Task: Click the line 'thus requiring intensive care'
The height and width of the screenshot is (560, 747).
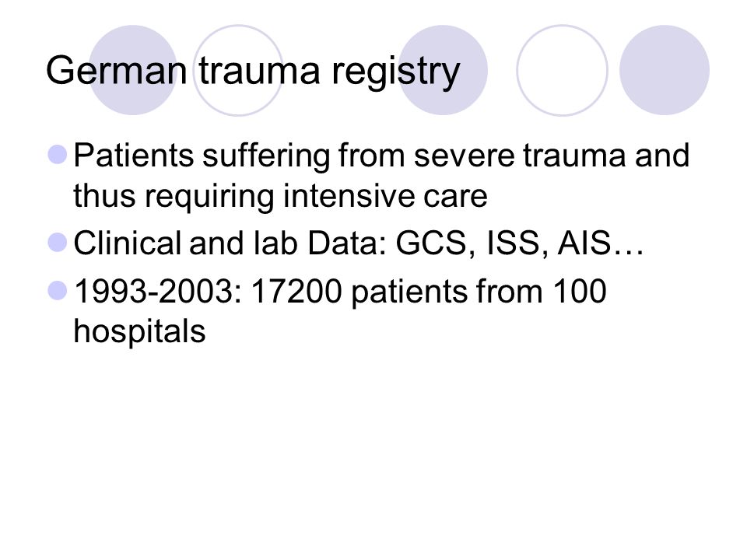Action: pos(280,196)
